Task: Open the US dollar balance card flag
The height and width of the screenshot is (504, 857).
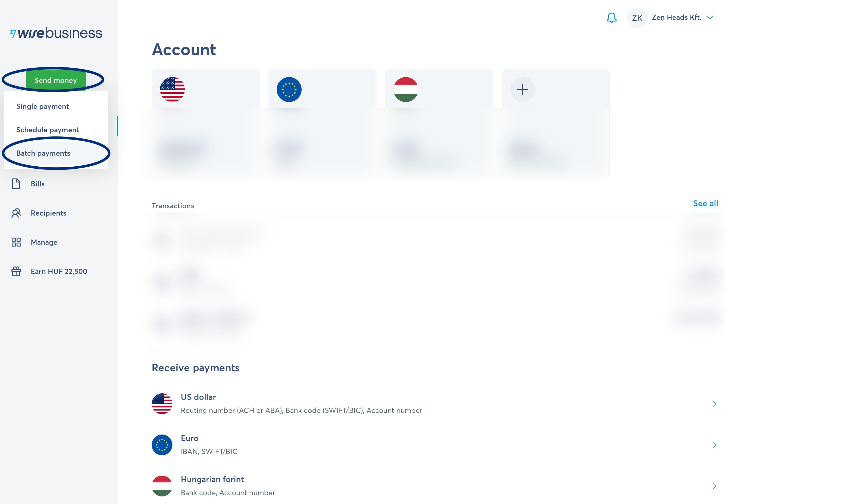Action: pos(172,90)
